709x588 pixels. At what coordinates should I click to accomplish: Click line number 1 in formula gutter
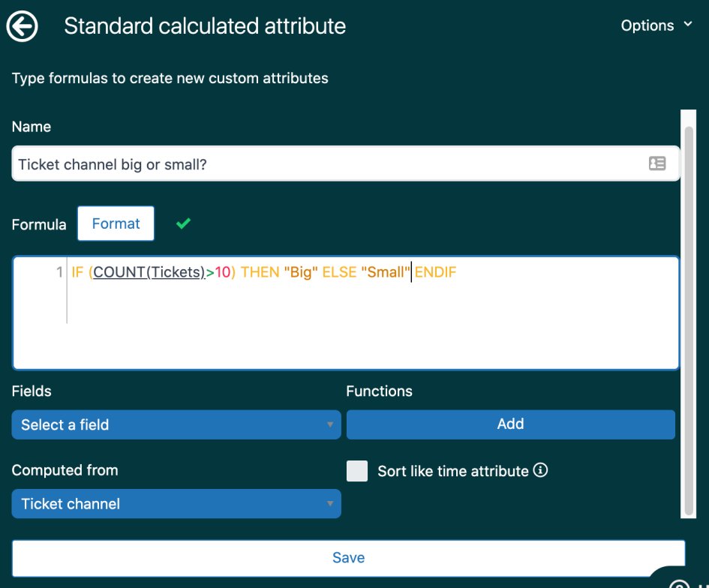point(59,272)
